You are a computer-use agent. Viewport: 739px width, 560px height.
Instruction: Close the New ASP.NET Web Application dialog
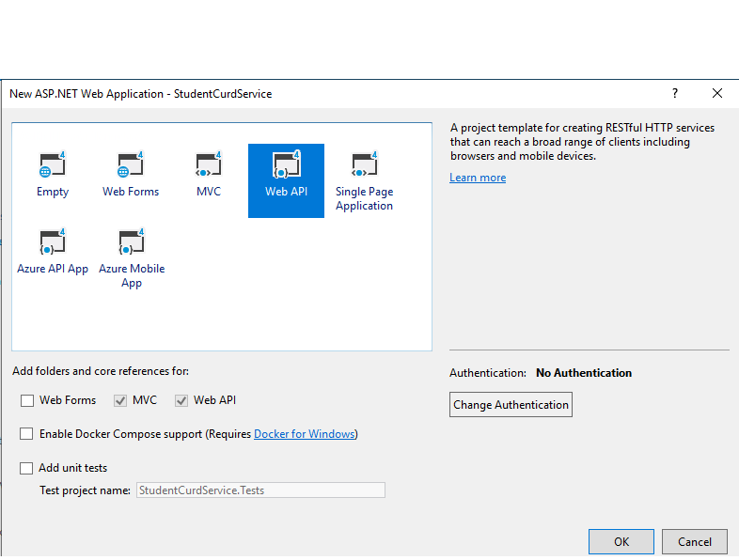(716, 93)
